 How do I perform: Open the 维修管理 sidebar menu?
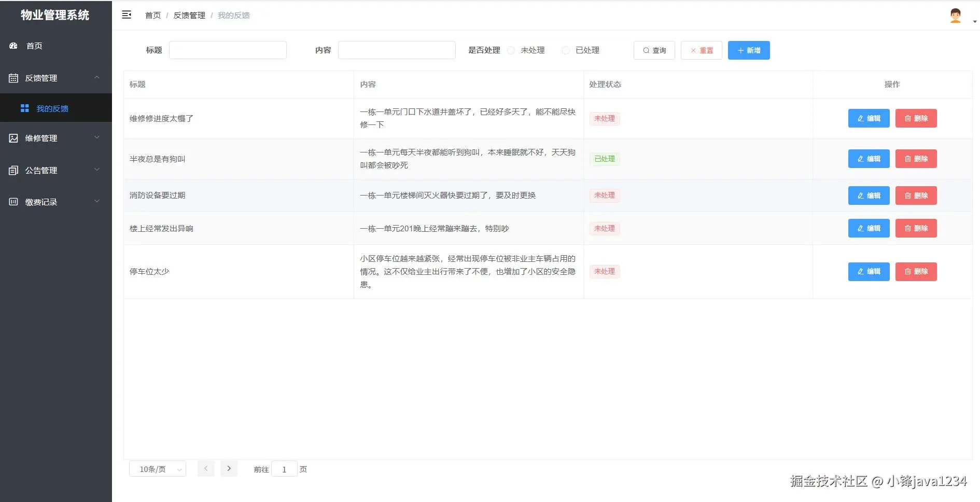(56, 138)
